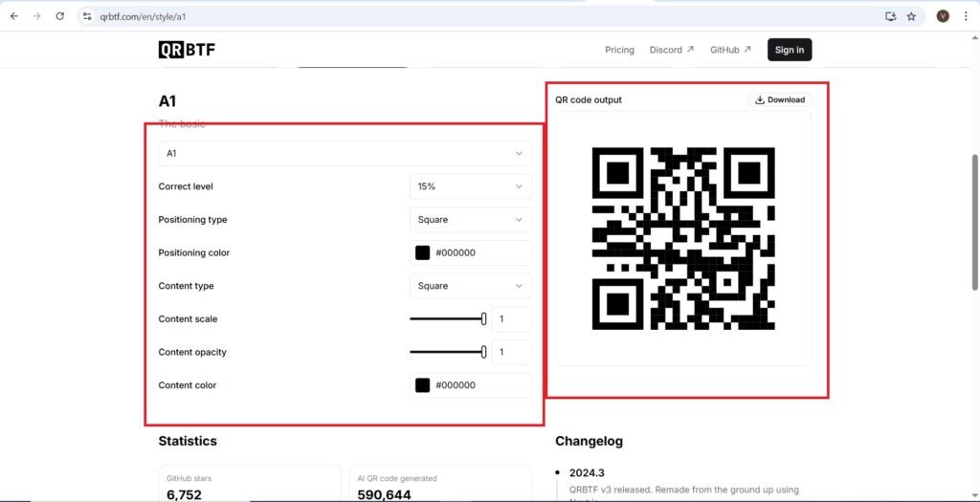Click the install app icon in address bar

[x=891, y=17]
